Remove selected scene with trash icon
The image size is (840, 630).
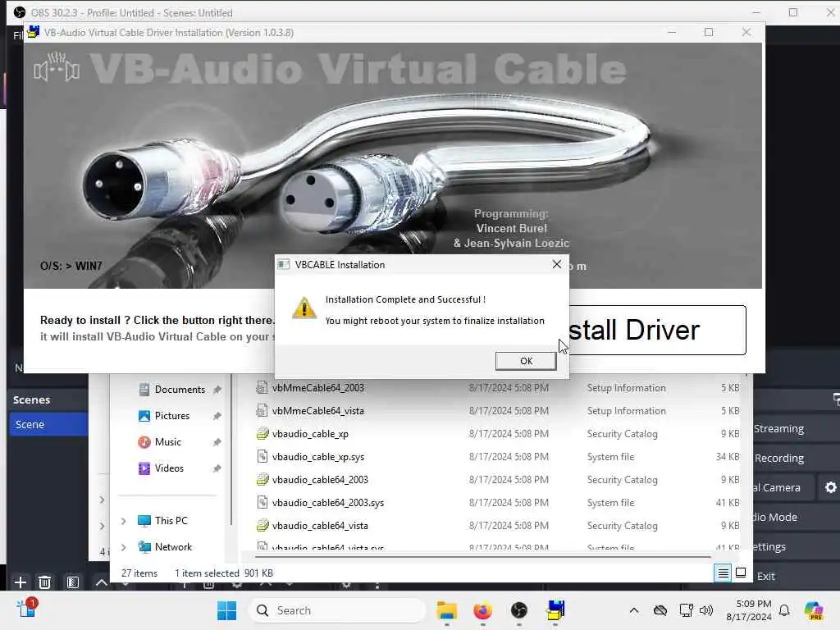point(45,582)
